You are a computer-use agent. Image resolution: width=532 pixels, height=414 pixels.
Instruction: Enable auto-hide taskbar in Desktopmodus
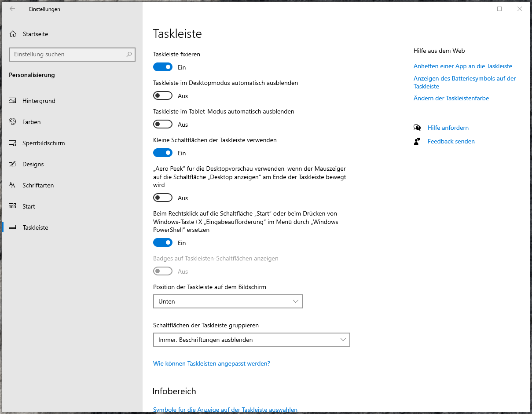point(163,96)
